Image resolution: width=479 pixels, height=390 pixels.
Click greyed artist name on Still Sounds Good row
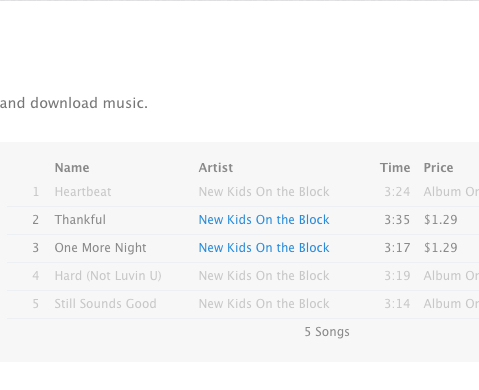pyautogui.click(x=264, y=304)
